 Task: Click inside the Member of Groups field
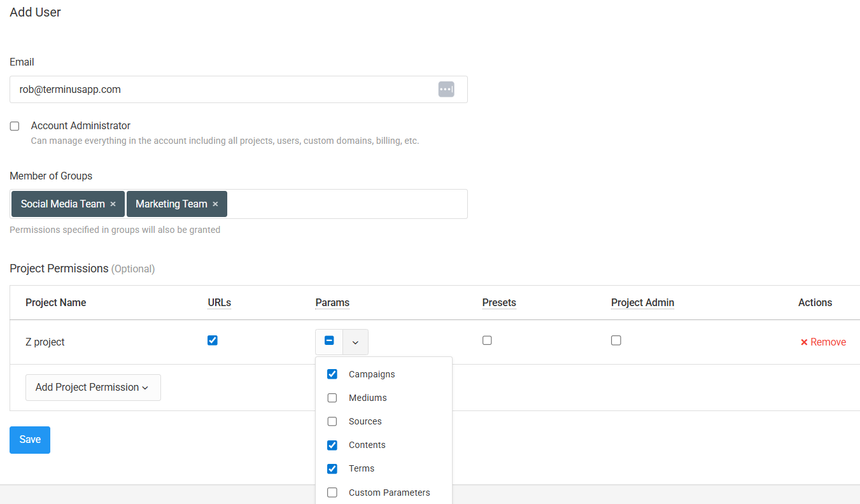pos(239,204)
